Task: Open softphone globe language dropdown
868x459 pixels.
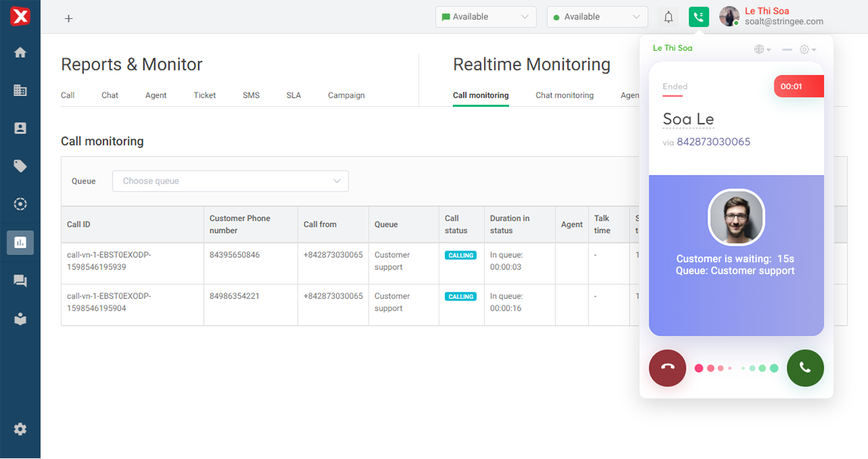Action: pyautogui.click(x=762, y=49)
